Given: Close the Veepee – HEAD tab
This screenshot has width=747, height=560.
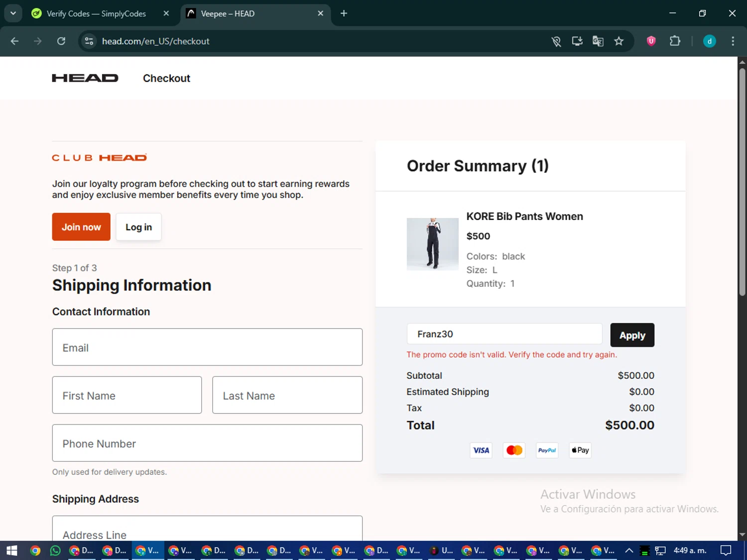Looking at the screenshot, I should 321,13.
